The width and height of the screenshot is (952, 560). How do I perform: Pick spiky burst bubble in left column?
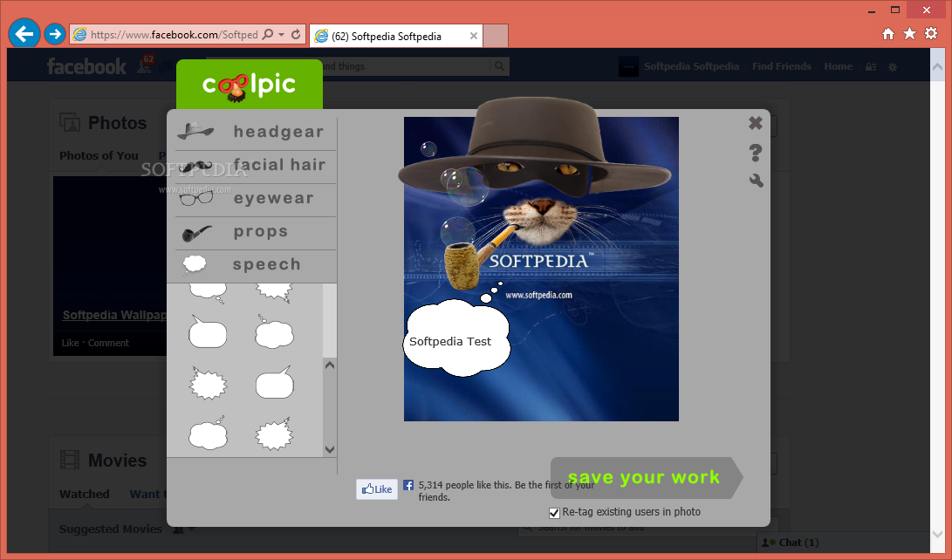point(209,383)
